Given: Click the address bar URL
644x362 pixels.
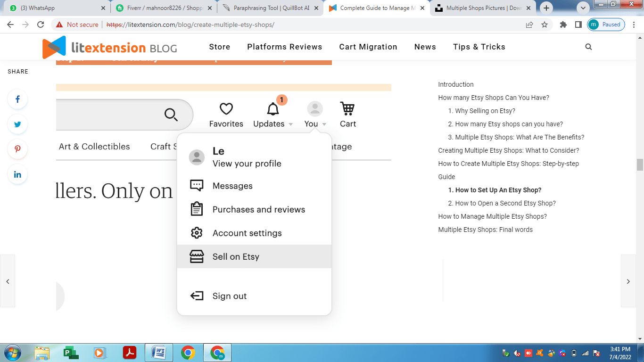Looking at the screenshot, I should click(x=191, y=25).
